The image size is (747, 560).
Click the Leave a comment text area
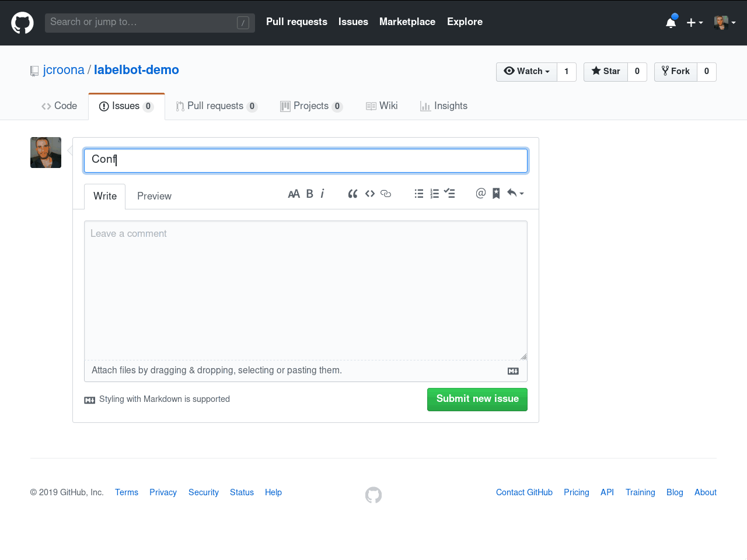tap(306, 290)
